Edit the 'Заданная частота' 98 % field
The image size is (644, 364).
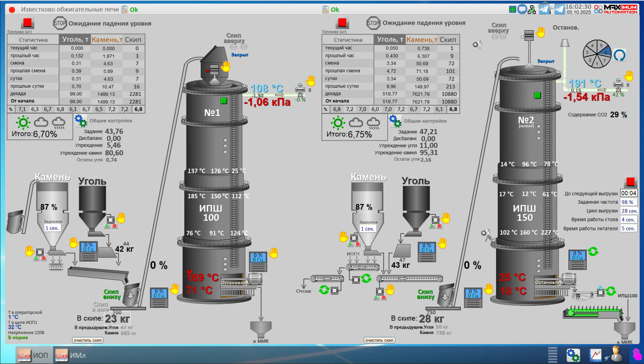[628, 202]
